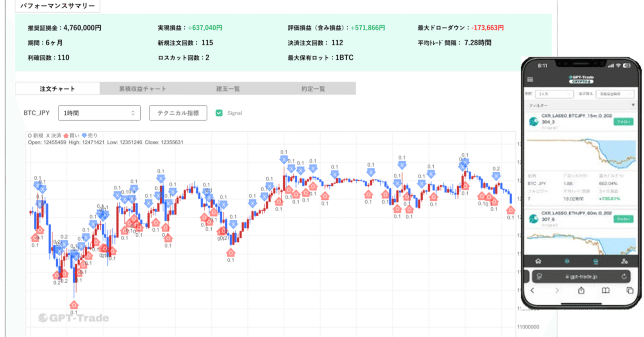Click the browser back arrow on phone
644x337 pixels.
[532, 290]
